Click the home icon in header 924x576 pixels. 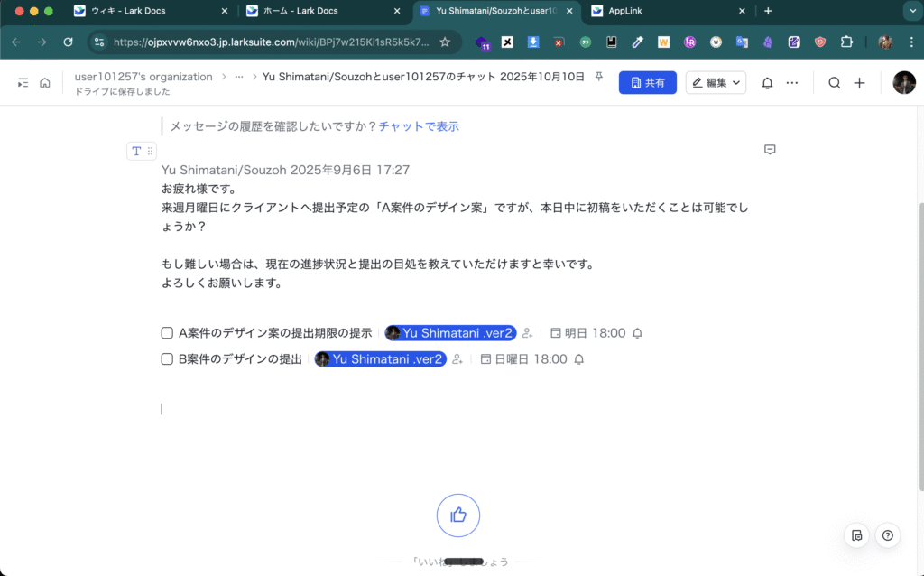pyautogui.click(x=44, y=83)
